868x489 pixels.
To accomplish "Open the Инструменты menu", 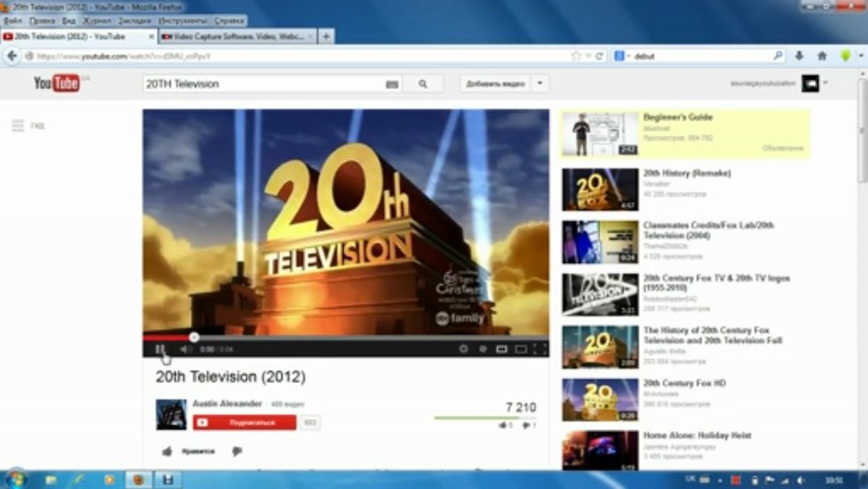I will pos(183,21).
